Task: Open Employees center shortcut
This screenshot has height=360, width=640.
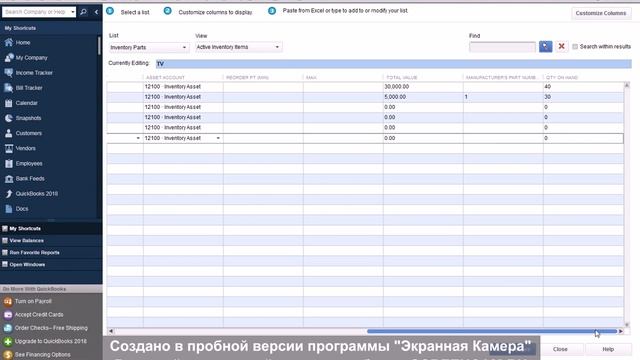Action: (x=29, y=163)
